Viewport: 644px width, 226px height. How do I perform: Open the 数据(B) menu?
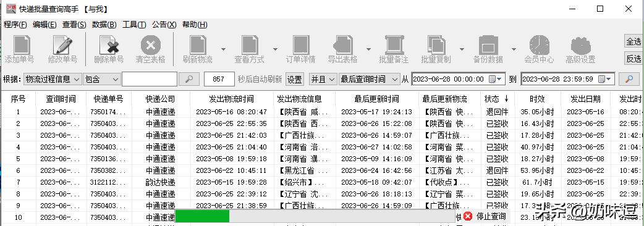(x=104, y=25)
